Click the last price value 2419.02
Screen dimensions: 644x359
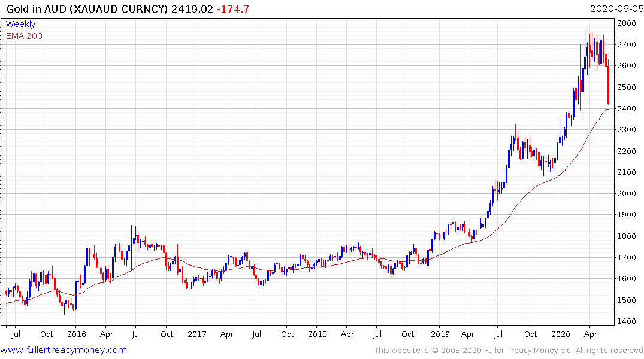(192, 9)
